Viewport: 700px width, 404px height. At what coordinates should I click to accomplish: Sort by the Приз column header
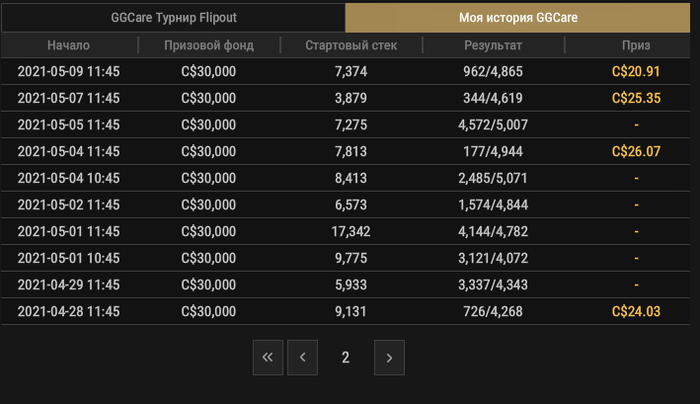pos(635,45)
